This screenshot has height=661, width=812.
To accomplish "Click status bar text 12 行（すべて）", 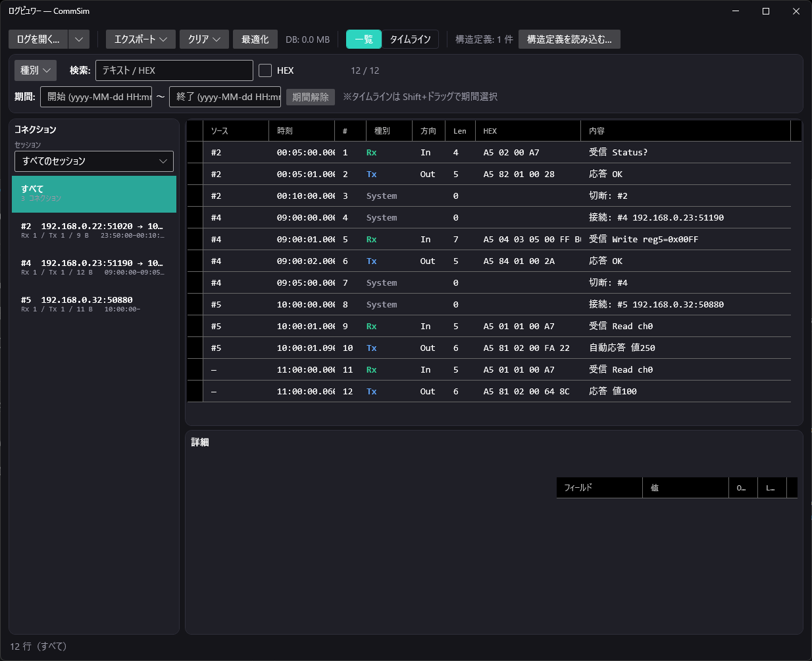I will 38,647.
